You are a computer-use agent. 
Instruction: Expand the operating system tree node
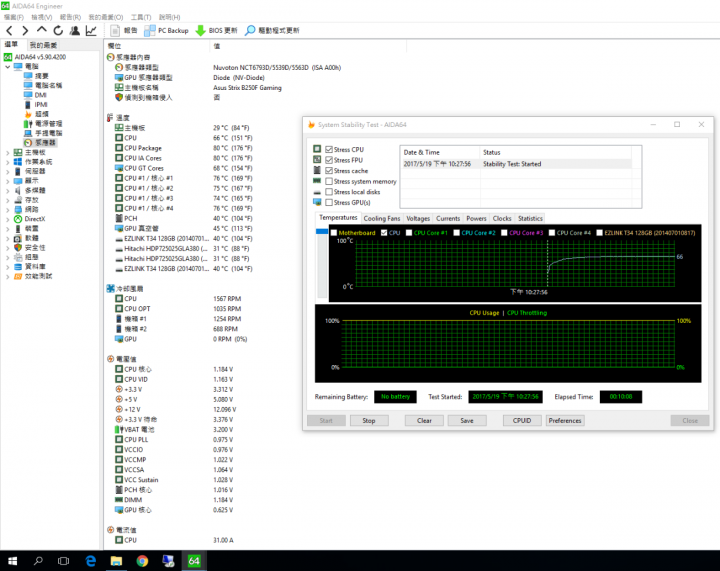pos(7,162)
